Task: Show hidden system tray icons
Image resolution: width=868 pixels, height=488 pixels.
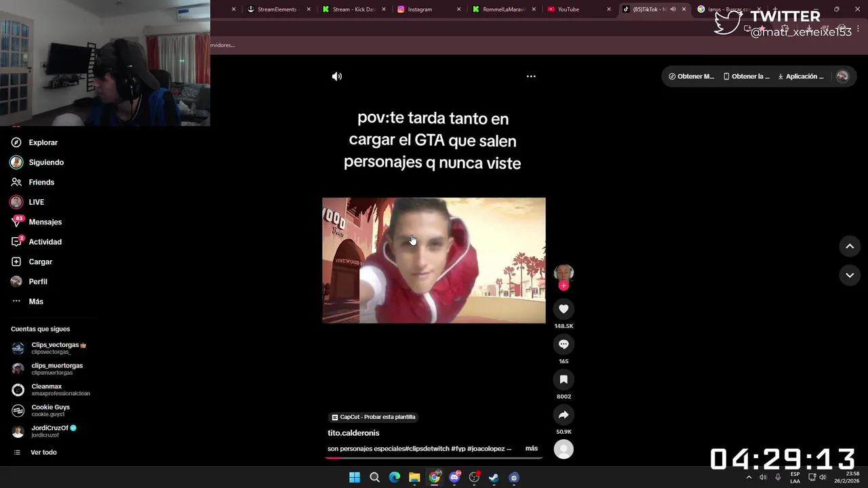Action: click(749, 478)
